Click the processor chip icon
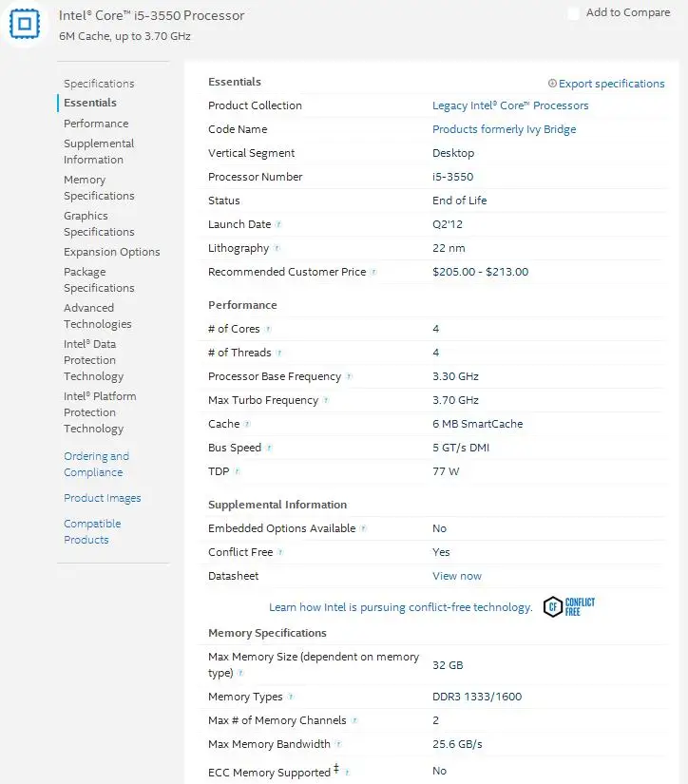This screenshot has height=784, width=688. 22,23
